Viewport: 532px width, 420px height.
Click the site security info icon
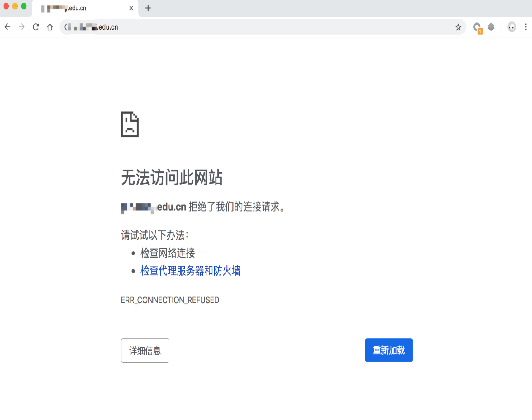click(x=66, y=27)
